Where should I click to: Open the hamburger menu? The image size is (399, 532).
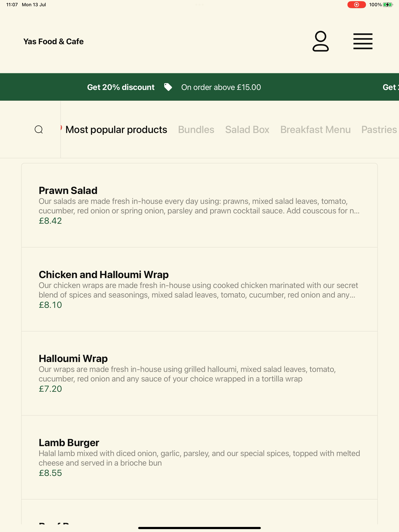(x=363, y=41)
